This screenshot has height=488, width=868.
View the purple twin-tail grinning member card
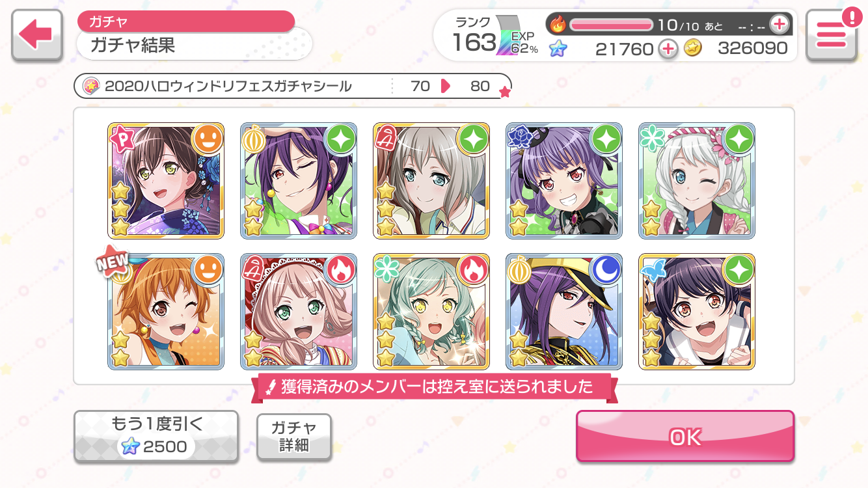[564, 181]
